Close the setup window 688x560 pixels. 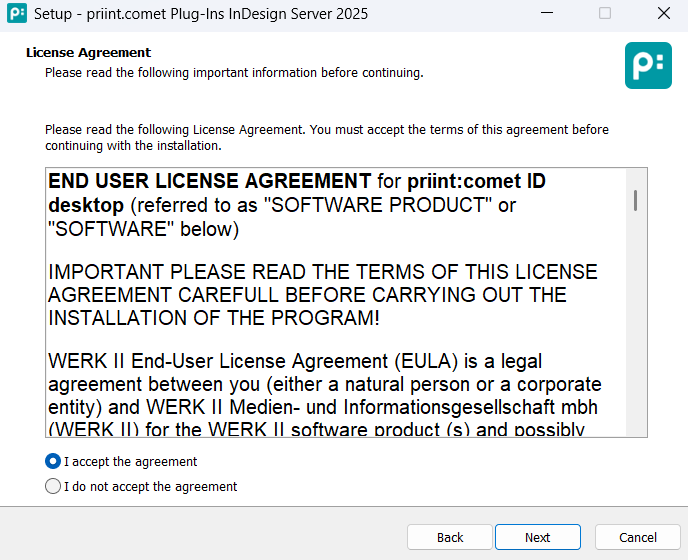coord(664,13)
